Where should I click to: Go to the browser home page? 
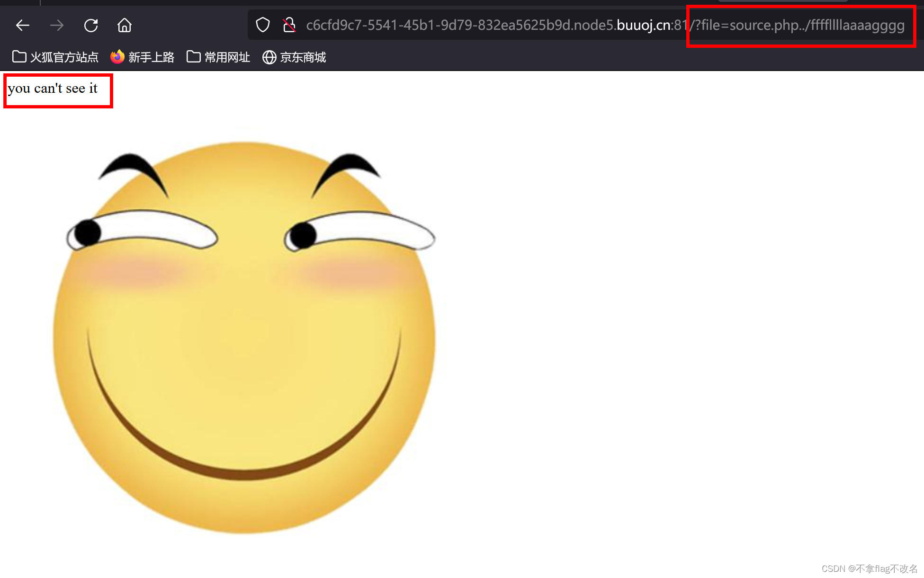pos(125,25)
